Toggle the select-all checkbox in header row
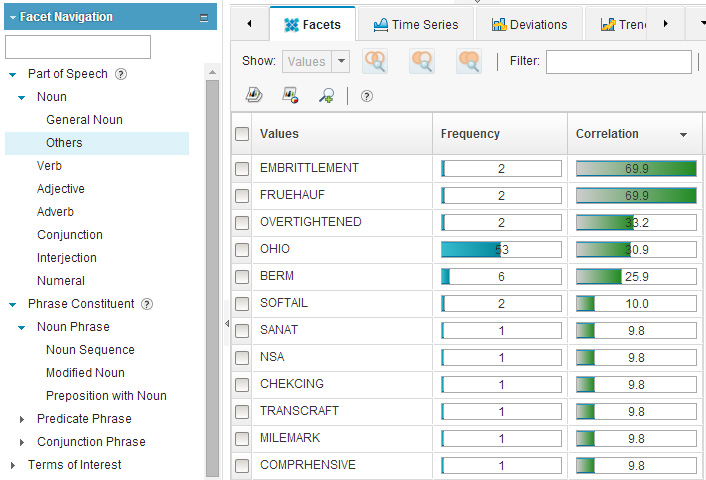Screen dimensions: 706x480 tap(242, 134)
